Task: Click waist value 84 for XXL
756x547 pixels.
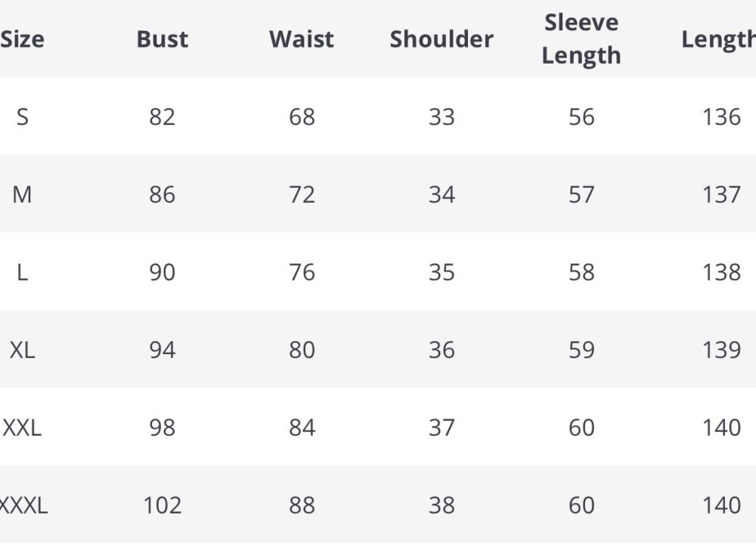Action: [x=302, y=427]
